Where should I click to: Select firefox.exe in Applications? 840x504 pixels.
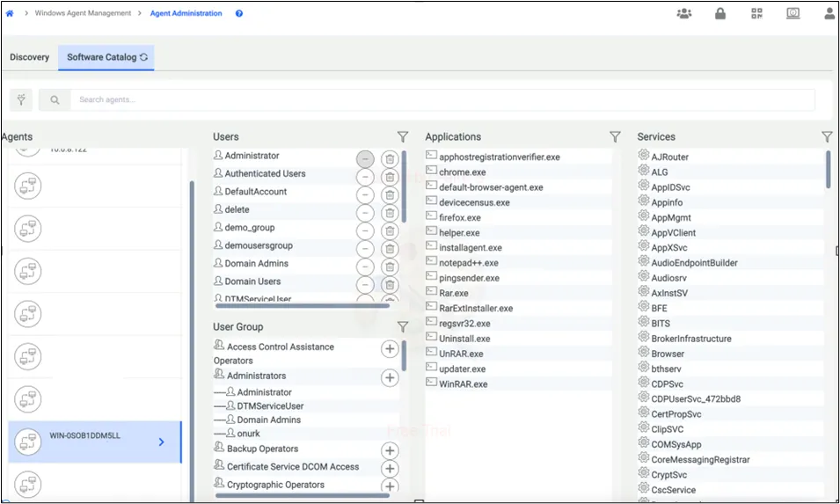pos(460,217)
